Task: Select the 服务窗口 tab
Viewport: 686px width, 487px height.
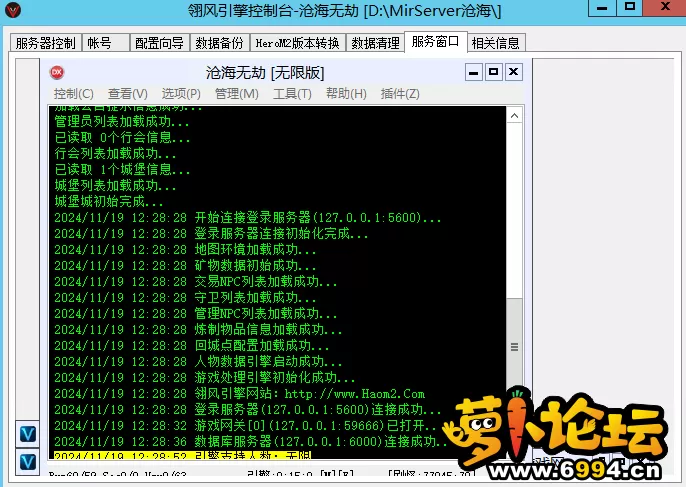Action: pyautogui.click(x=436, y=42)
